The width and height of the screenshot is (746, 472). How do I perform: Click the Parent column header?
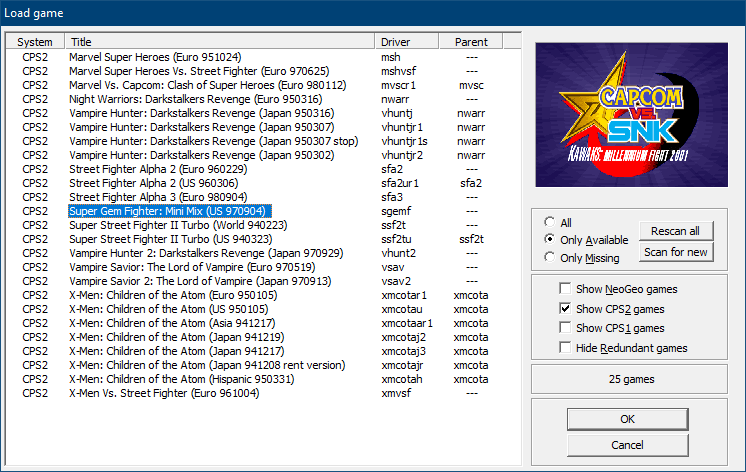[x=471, y=42]
